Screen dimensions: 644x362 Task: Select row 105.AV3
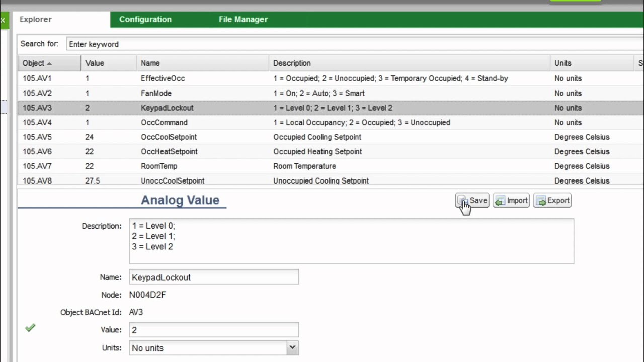tap(331, 108)
